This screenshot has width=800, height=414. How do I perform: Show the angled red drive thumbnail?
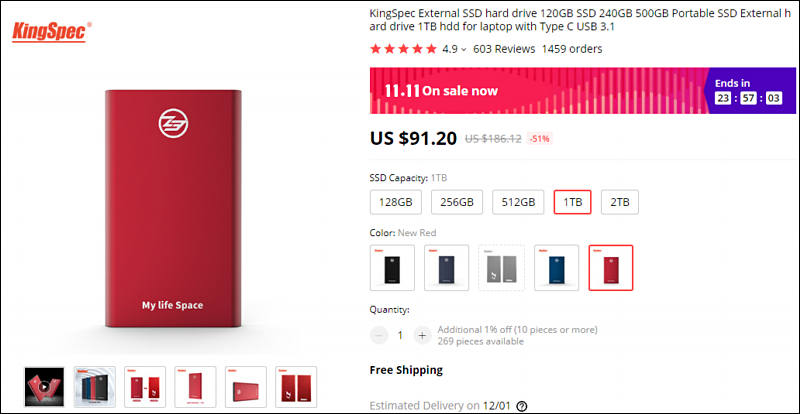[194, 387]
